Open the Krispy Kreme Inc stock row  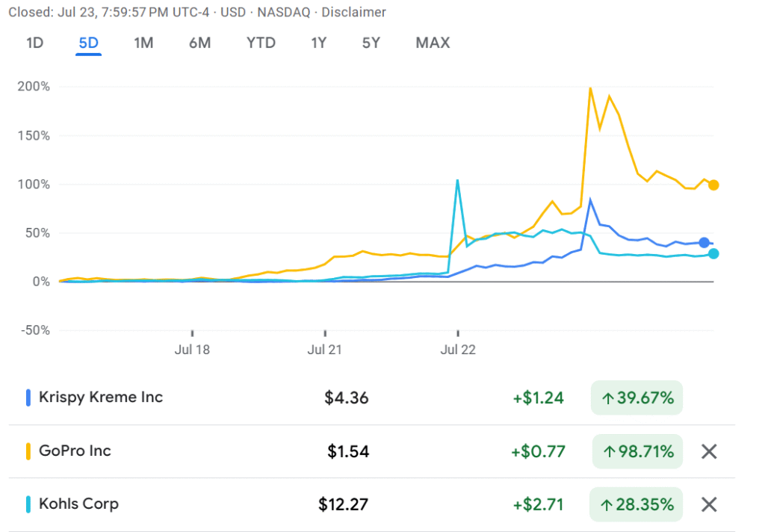click(x=372, y=398)
